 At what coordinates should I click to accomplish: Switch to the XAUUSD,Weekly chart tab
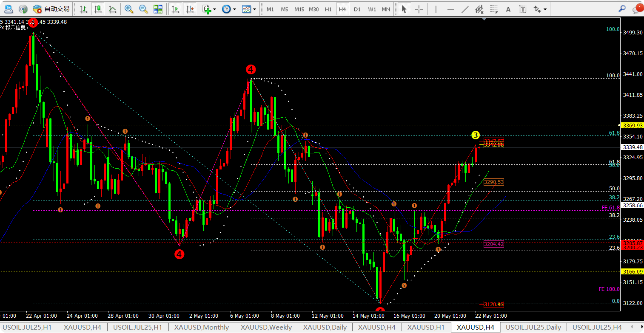266,327
